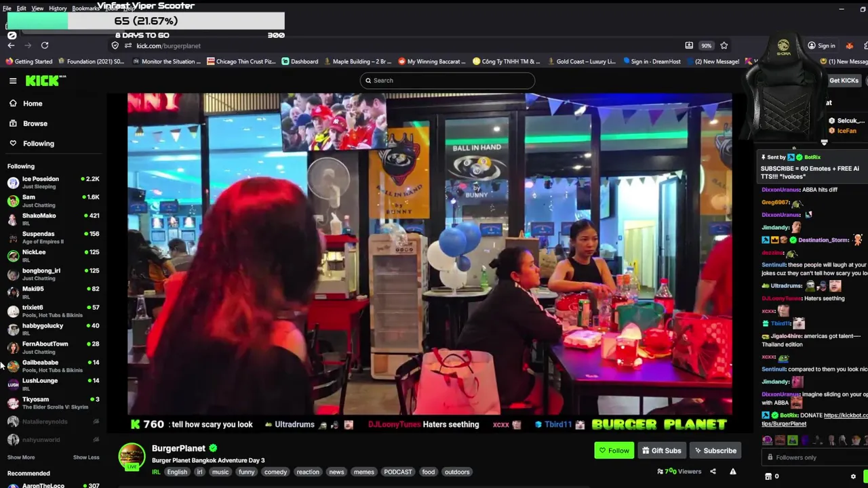Click the music tag
The width and height of the screenshot is (868, 488).
click(x=220, y=472)
